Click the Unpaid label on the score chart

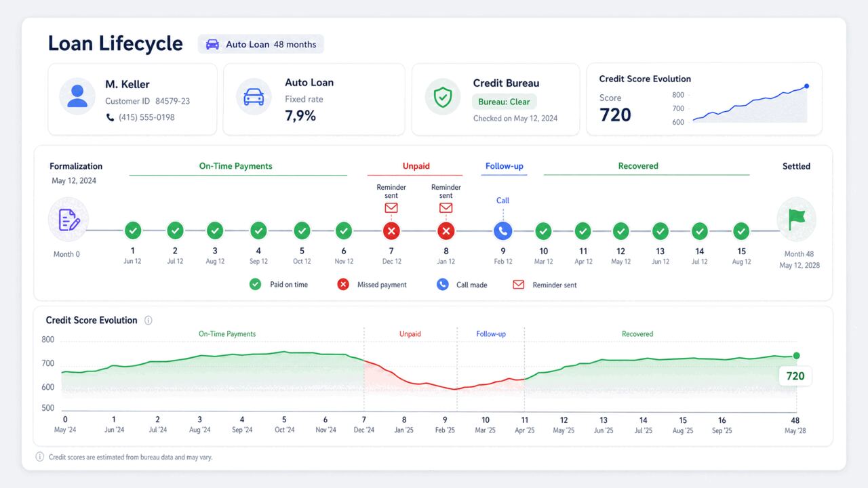point(410,334)
